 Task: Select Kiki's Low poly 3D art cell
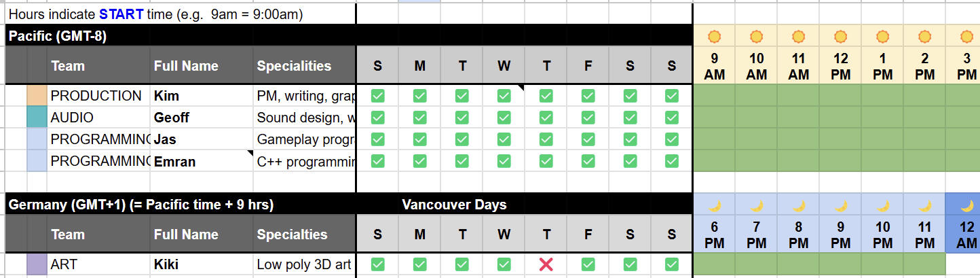[x=304, y=264]
